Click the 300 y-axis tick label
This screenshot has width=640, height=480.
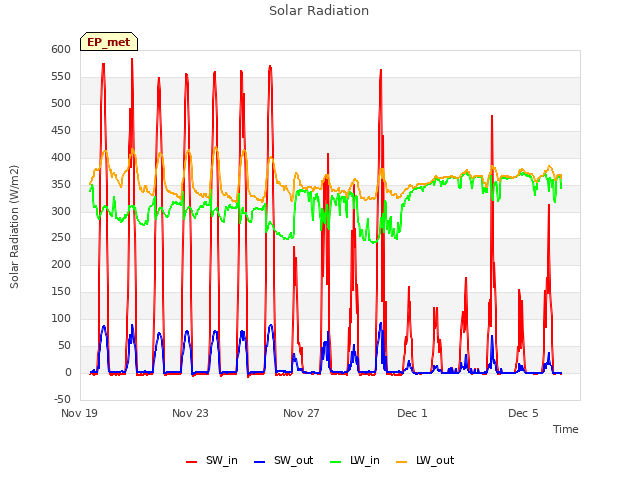coord(61,211)
